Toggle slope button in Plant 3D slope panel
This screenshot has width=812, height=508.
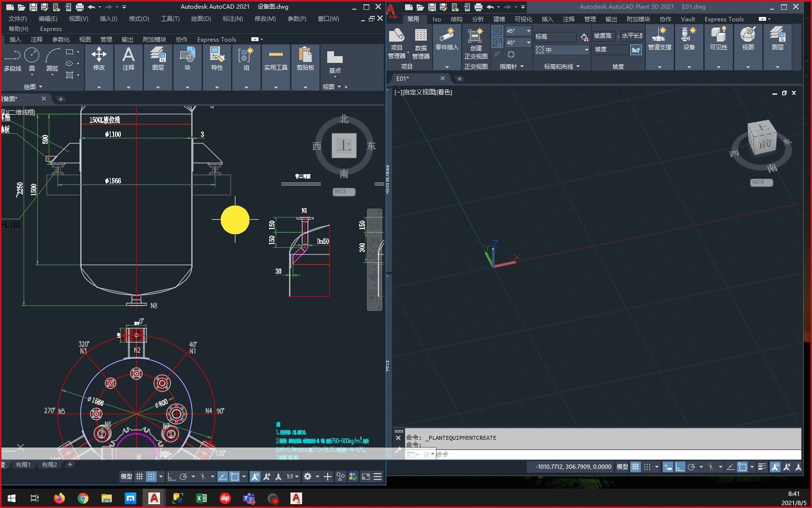636,49
